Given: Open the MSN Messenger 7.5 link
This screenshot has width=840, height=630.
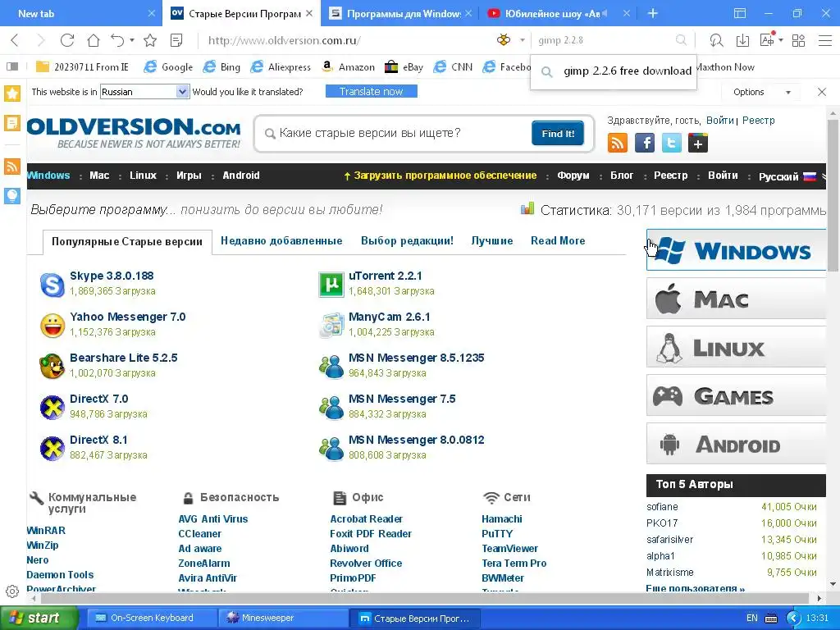Looking at the screenshot, I should coord(402,399).
